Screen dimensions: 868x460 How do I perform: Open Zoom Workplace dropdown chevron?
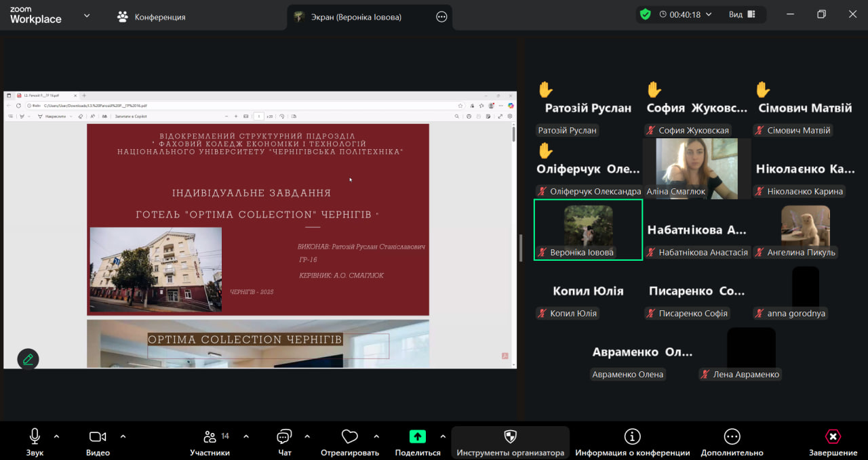pos(87,16)
